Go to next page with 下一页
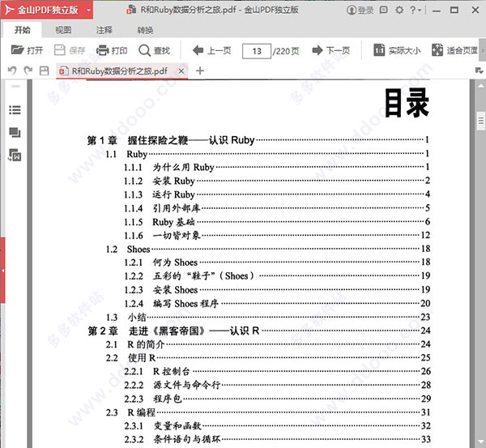Image resolution: width=486 pixels, height=448 pixels. pos(331,50)
